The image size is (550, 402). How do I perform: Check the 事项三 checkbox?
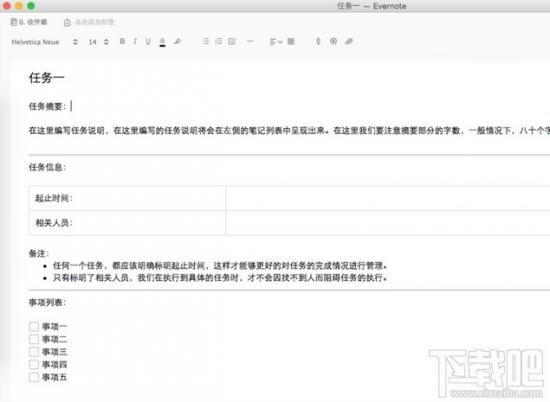click(34, 352)
